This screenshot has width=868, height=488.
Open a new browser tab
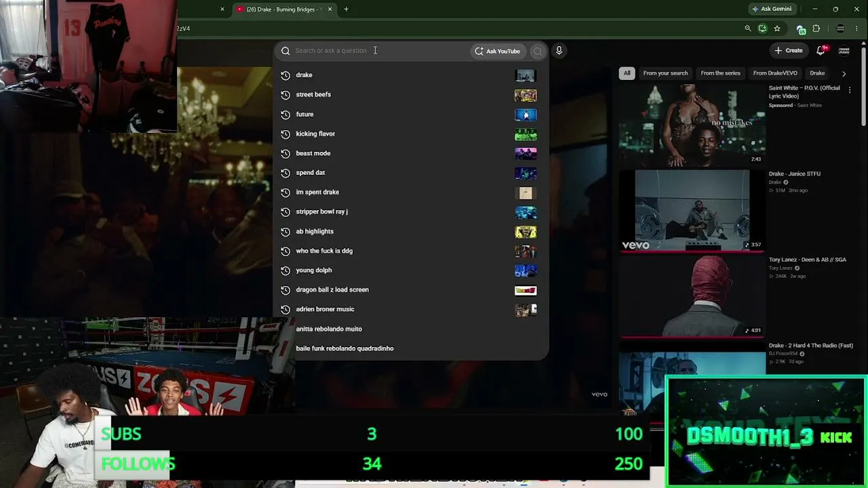(346, 9)
